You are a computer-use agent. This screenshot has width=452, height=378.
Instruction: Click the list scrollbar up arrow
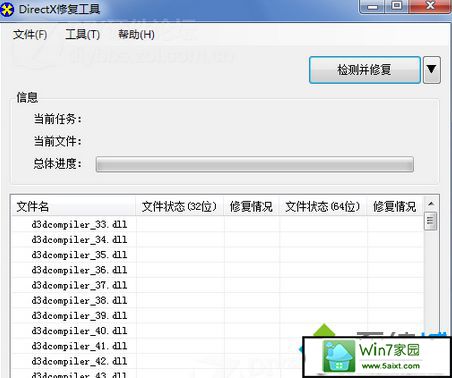431,204
